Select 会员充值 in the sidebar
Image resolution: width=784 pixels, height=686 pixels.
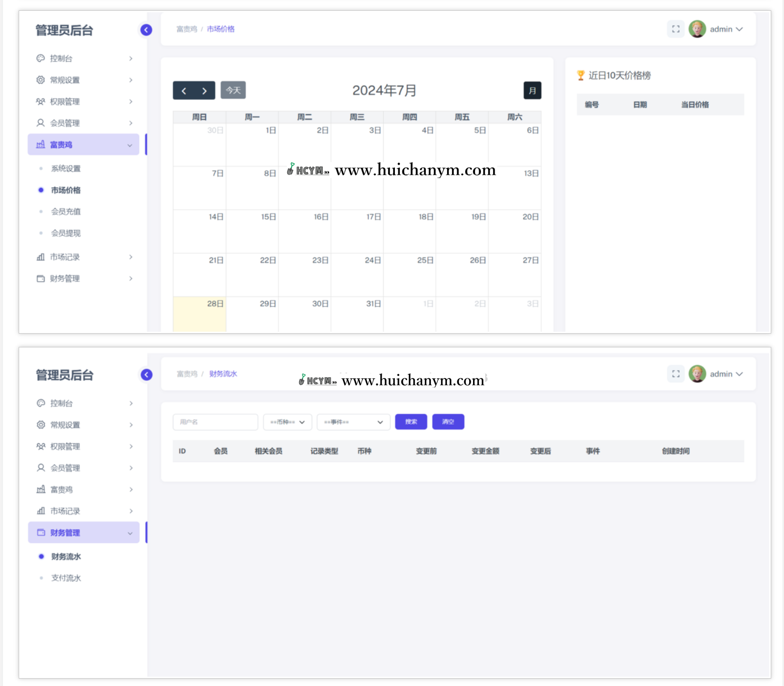click(66, 212)
